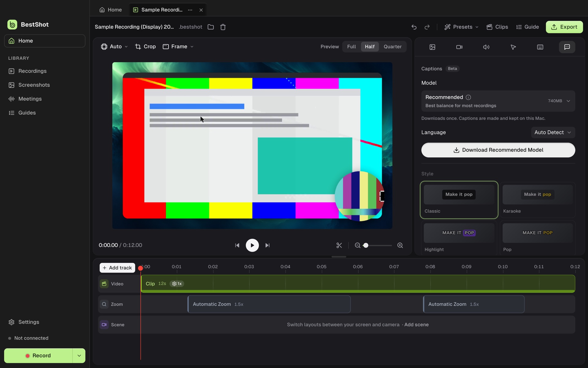Open Recordings in the library sidebar
Screen dimensions: 588x368
45,71
